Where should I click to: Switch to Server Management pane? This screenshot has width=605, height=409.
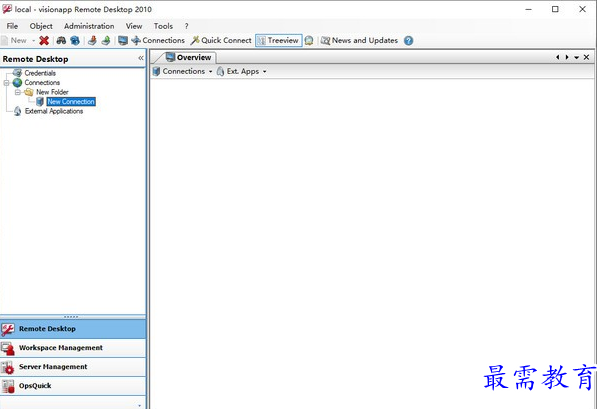point(73,367)
